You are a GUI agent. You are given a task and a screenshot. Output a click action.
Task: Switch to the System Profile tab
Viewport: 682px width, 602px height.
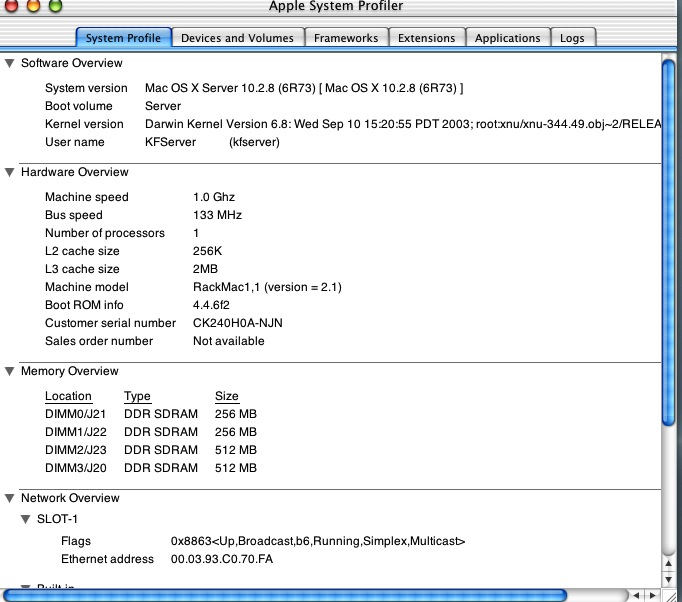124,38
